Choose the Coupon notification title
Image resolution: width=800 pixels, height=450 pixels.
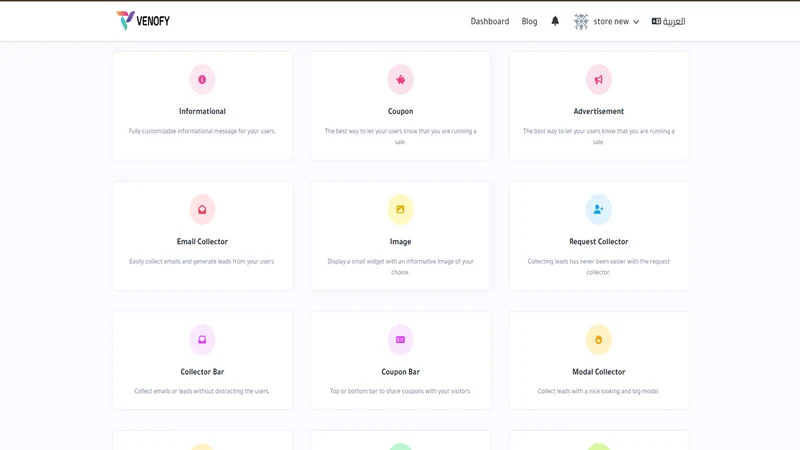401,111
